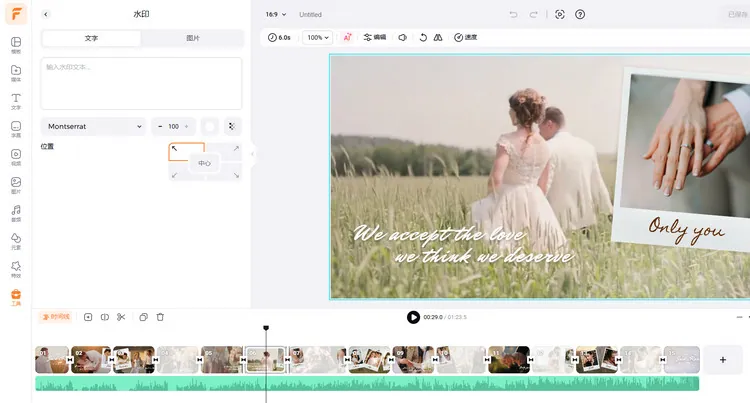Viewport: 750px width, 403px height.
Task: Switch to the image watermark tab
Action: coord(192,38)
